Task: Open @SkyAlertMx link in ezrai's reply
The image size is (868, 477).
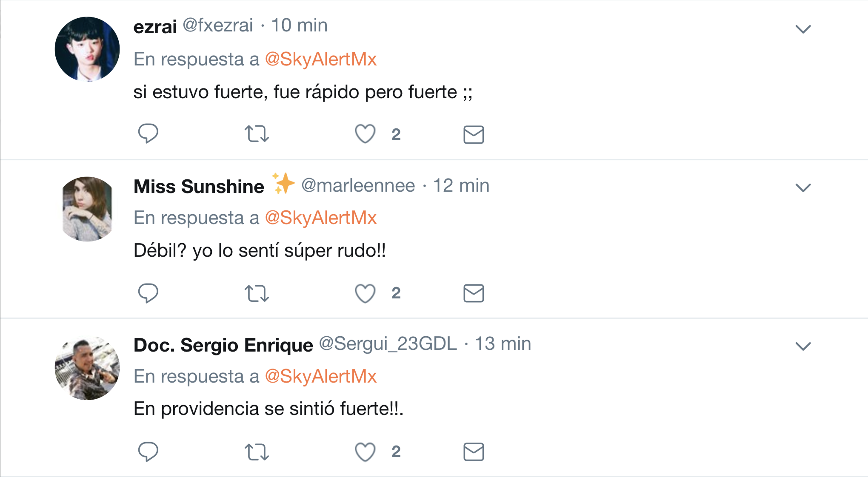Action: click(x=320, y=59)
